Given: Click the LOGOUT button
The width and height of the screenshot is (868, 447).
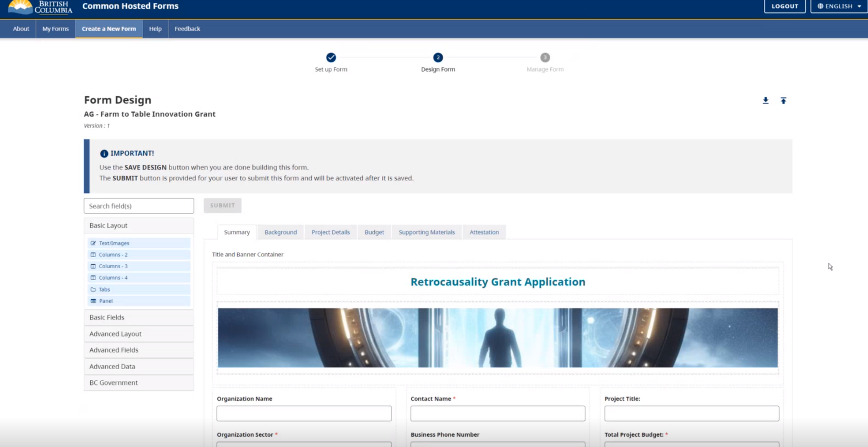Looking at the screenshot, I should pyautogui.click(x=785, y=6).
